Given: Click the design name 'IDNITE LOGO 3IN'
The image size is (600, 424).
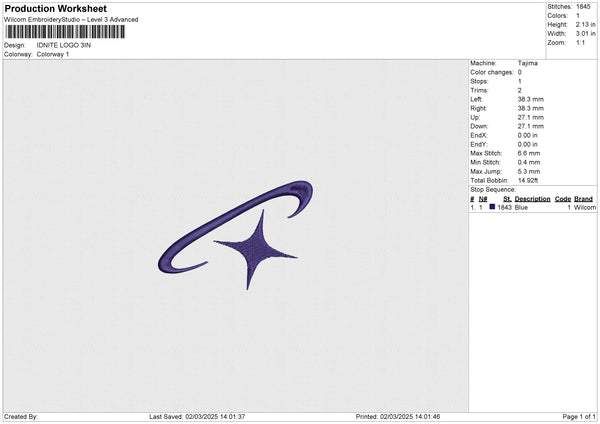Looking at the screenshot, I should pos(64,45).
